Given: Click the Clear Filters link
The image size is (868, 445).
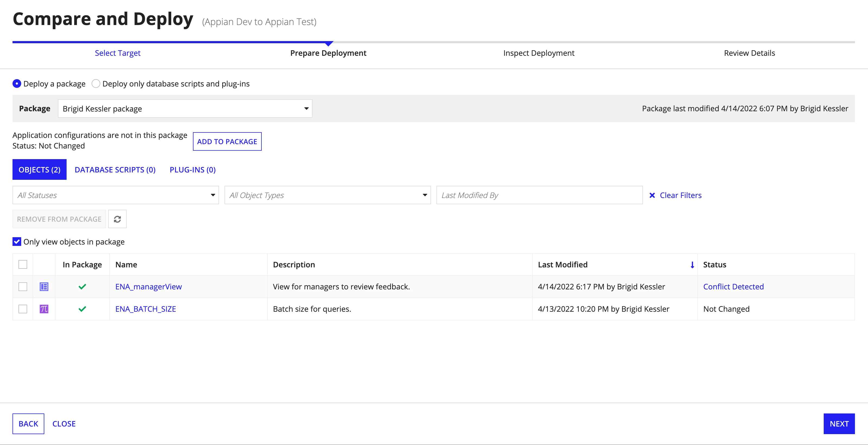Looking at the screenshot, I should [x=681, y=195].
